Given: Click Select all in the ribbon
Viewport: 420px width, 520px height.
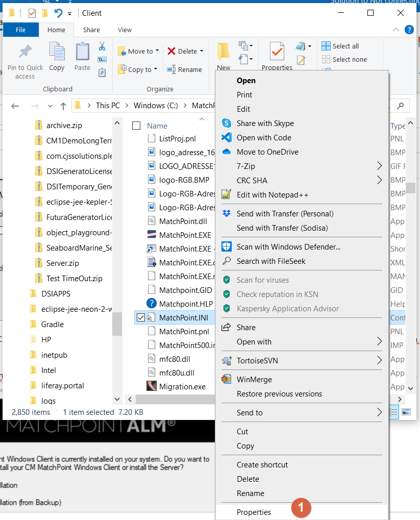Looking at the screenshot, I should tap(340, 46).
